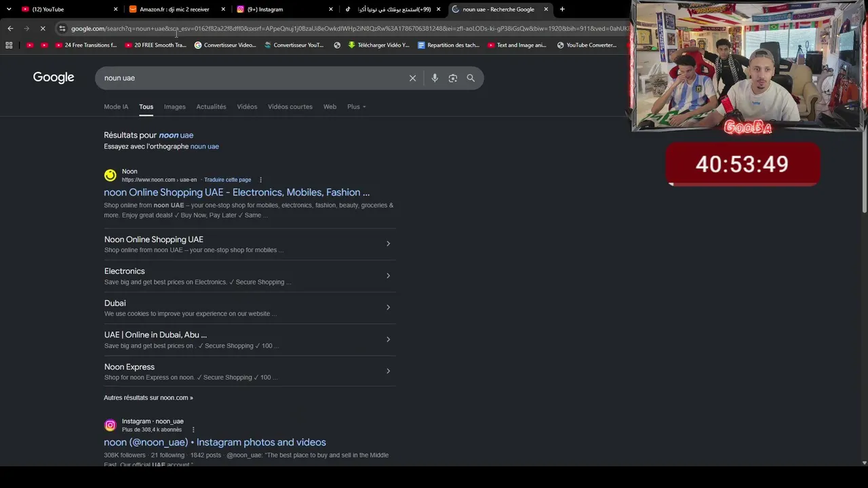Open the 24 Free Transitions bookmark

tap(85, 45)
